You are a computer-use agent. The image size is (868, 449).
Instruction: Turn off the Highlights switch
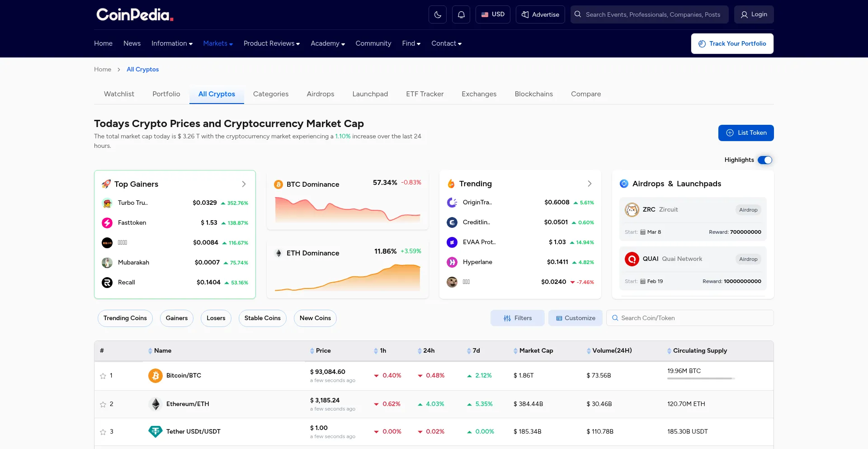(x=765, y=160)
